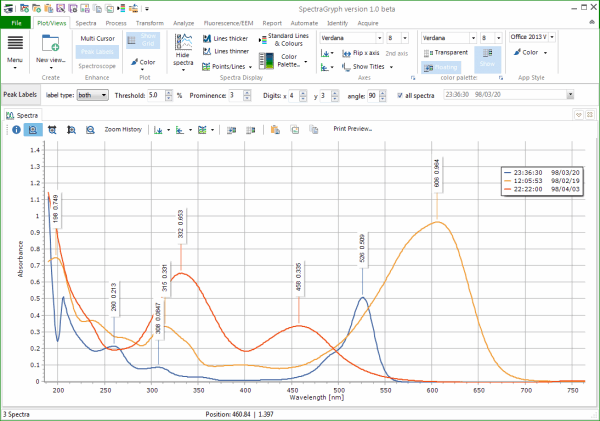Open axes font size dropdown

pyautogui.click(x=405, y=38)
